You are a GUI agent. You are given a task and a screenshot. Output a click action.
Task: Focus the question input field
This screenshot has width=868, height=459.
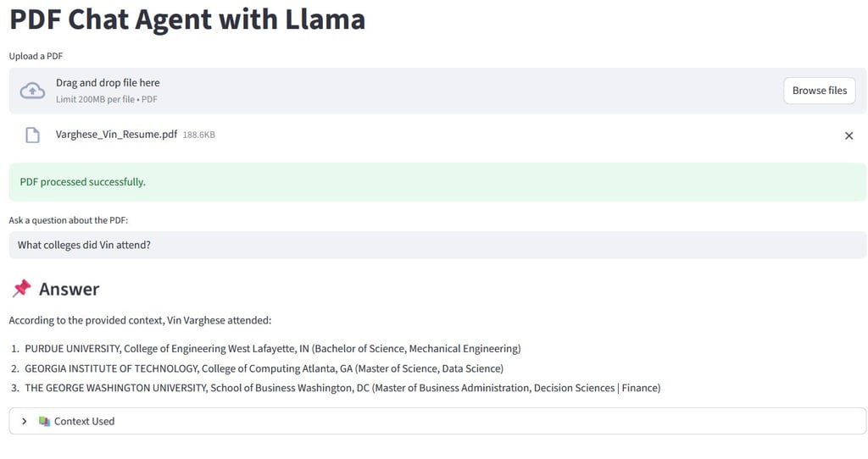point(437,245)
